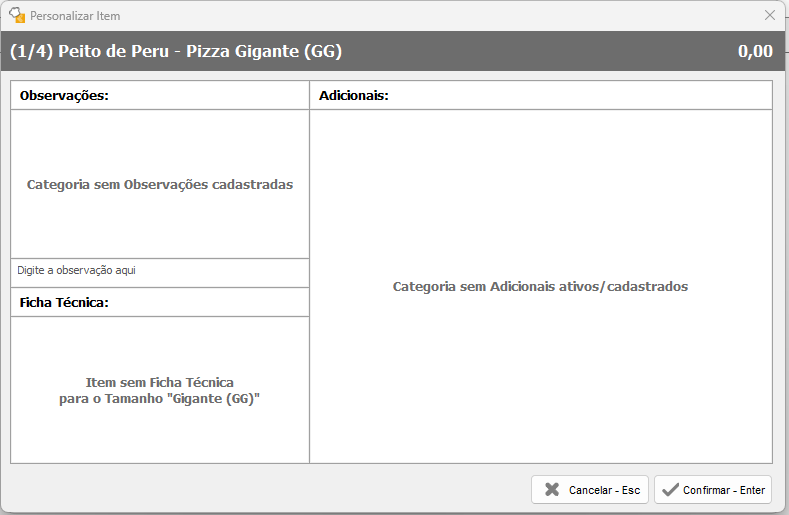Click 'Categoria sem Adicionais ativos/cadastrados' message

coord(540,287)
